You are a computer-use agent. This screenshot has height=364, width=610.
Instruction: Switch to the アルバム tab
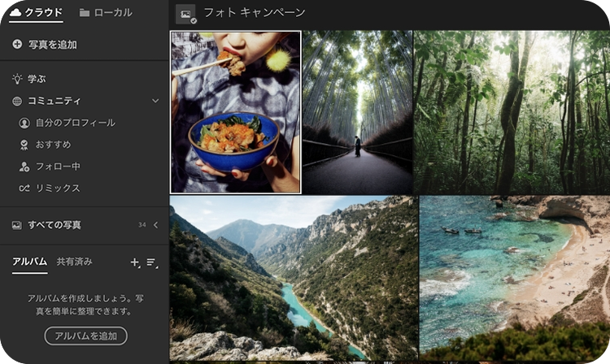pos(29,262)
